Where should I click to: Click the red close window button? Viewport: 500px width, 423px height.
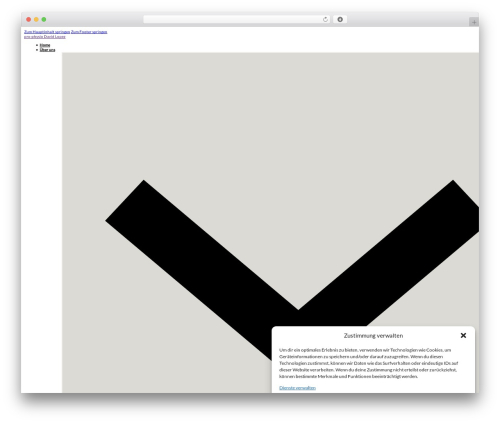click(x=29, y=19)
